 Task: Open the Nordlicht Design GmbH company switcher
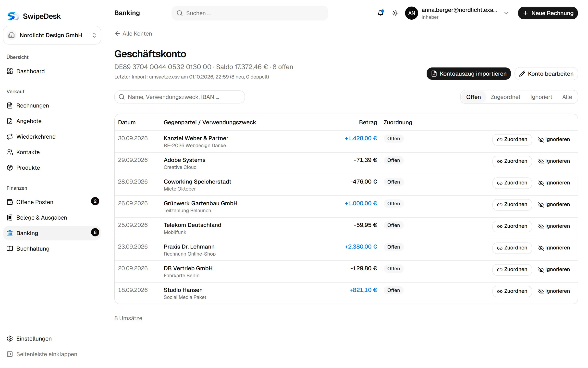tap(52, 35)
